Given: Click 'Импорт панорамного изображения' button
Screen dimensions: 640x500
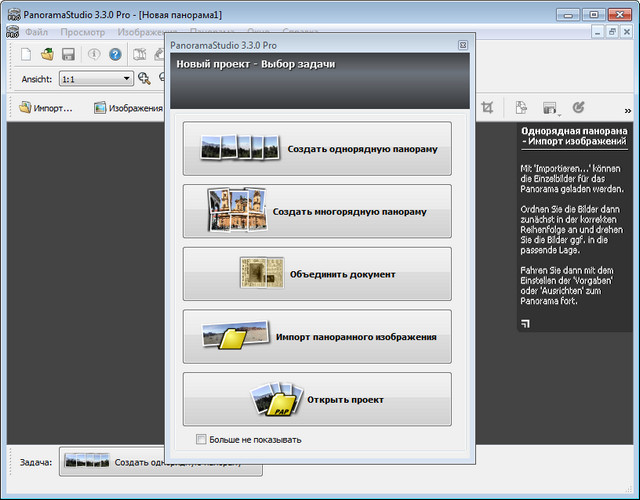Looking at the screenshot, I should coord(317,337).
